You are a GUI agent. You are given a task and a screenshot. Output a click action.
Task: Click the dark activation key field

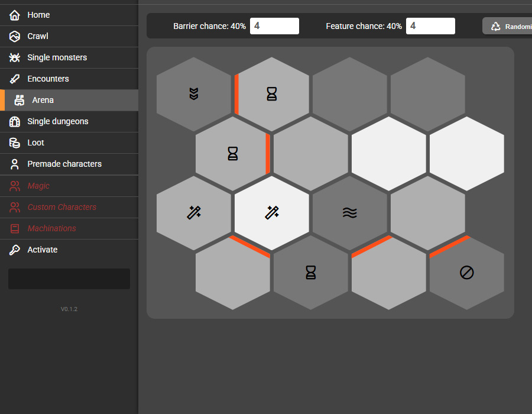69,279
